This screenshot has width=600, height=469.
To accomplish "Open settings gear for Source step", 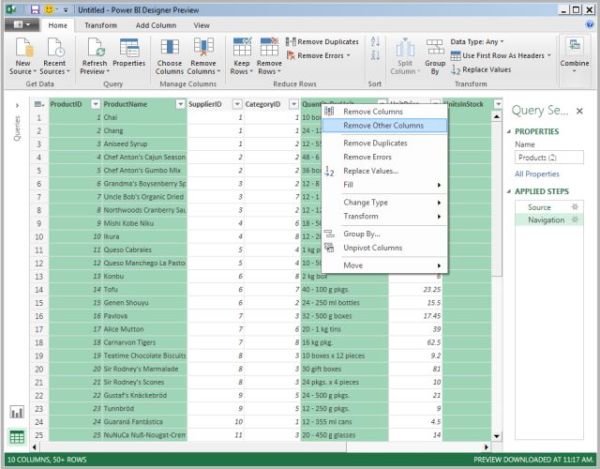I will click(x=574, y=207).
